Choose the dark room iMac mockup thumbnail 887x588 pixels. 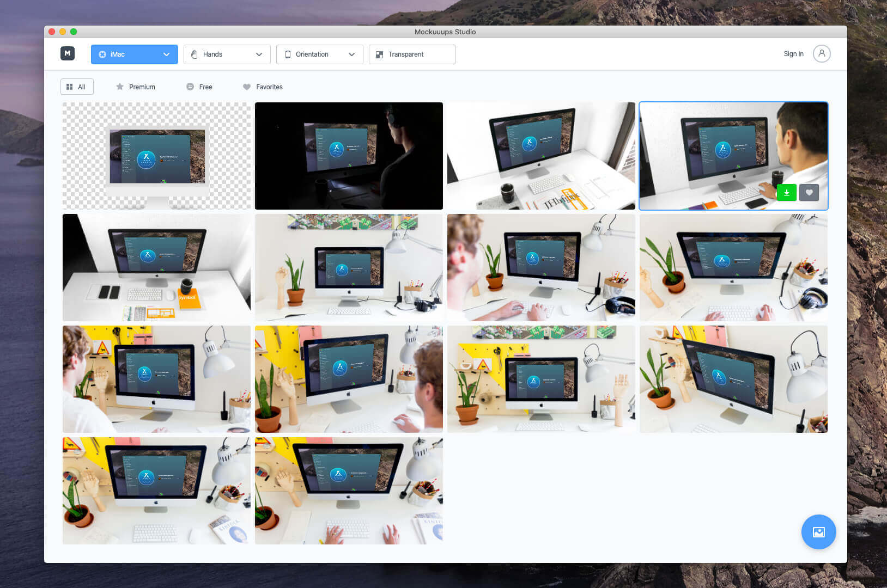click(x=349, y=156)
